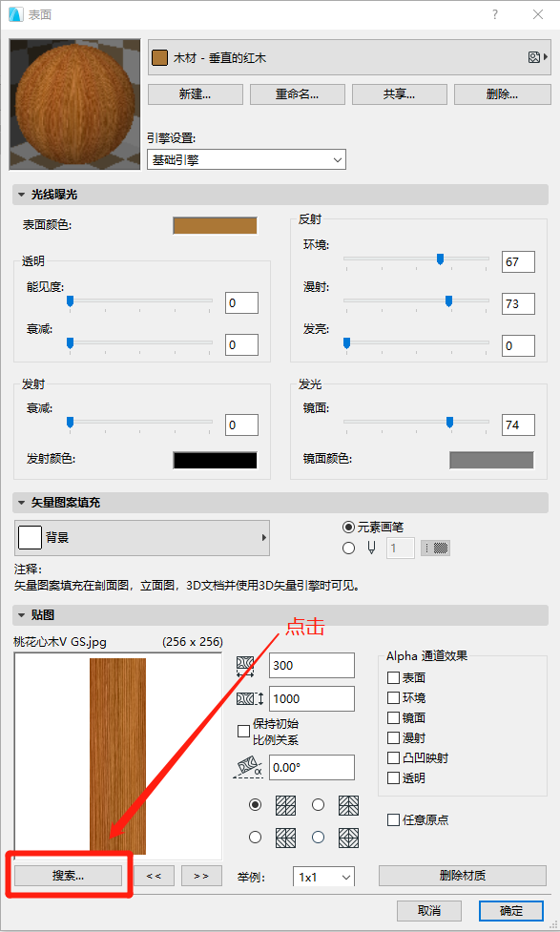Open surface selector 木材 - 垂直的红木
The image size is (560, 932).
pos(348,57)
